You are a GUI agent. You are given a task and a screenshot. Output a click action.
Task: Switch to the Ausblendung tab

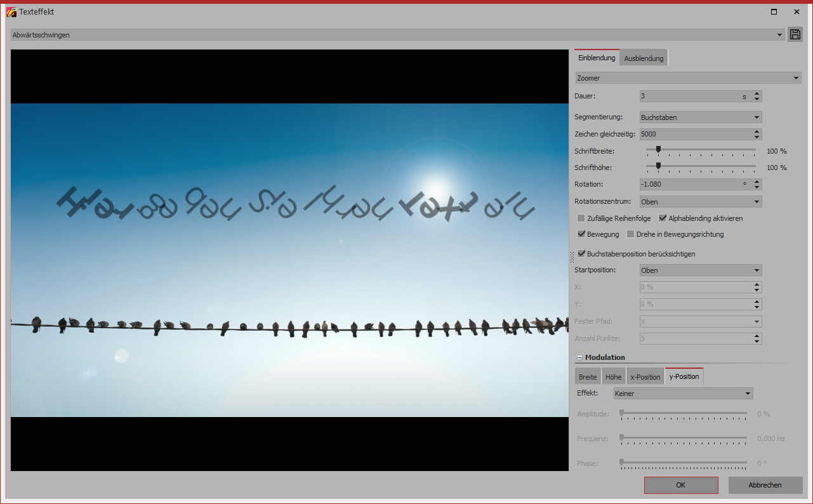point(643,57)
